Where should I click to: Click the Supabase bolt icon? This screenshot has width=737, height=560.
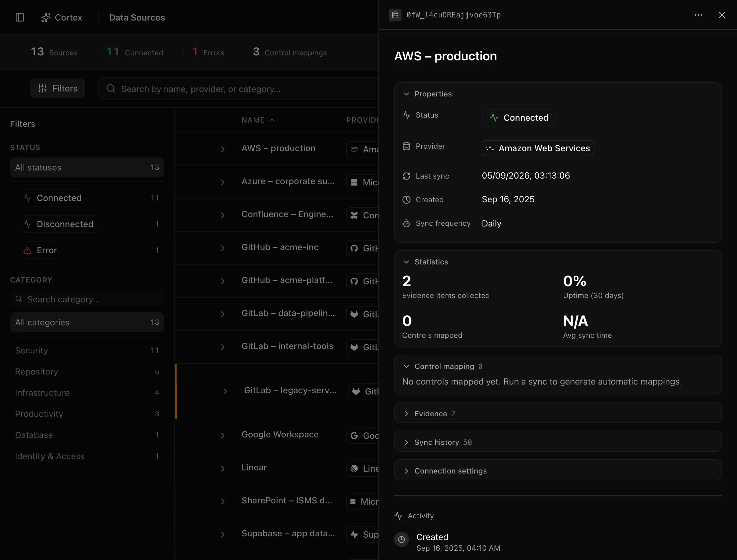(354, 535)
